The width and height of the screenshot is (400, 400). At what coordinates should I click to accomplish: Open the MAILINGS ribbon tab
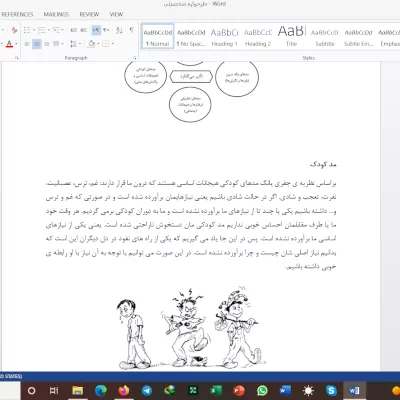[56, 15]
